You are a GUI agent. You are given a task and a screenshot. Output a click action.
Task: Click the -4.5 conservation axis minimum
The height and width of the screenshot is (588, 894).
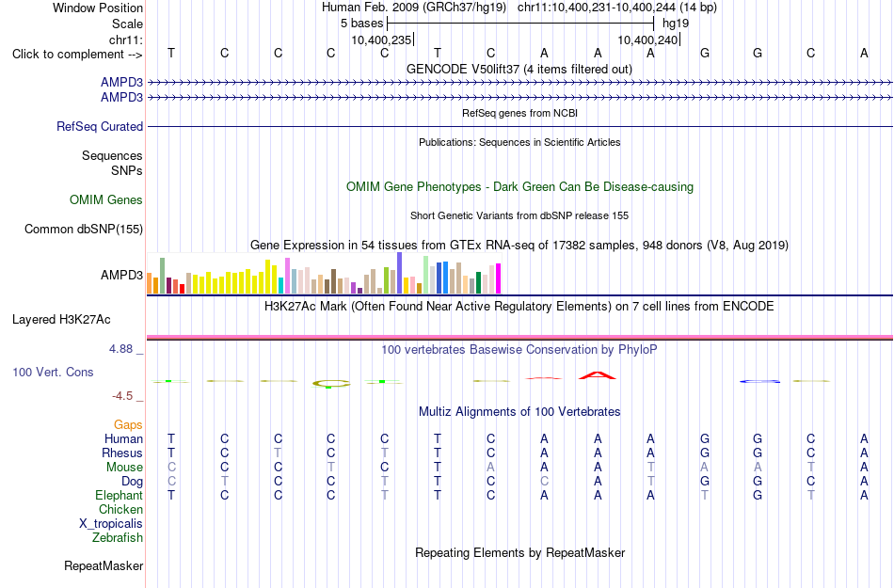click(122, 395)
